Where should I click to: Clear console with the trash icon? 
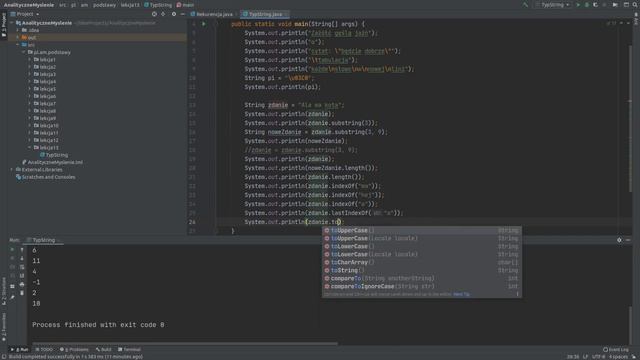(22, 293)
